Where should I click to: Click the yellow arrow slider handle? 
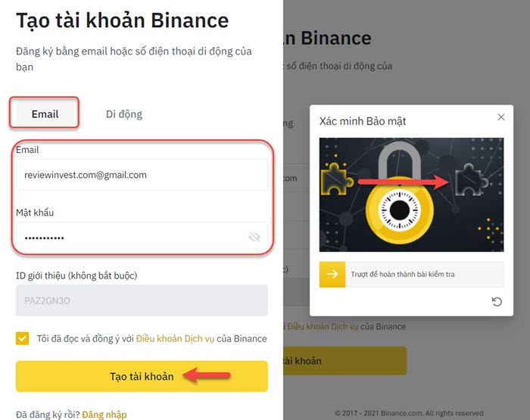332,275
